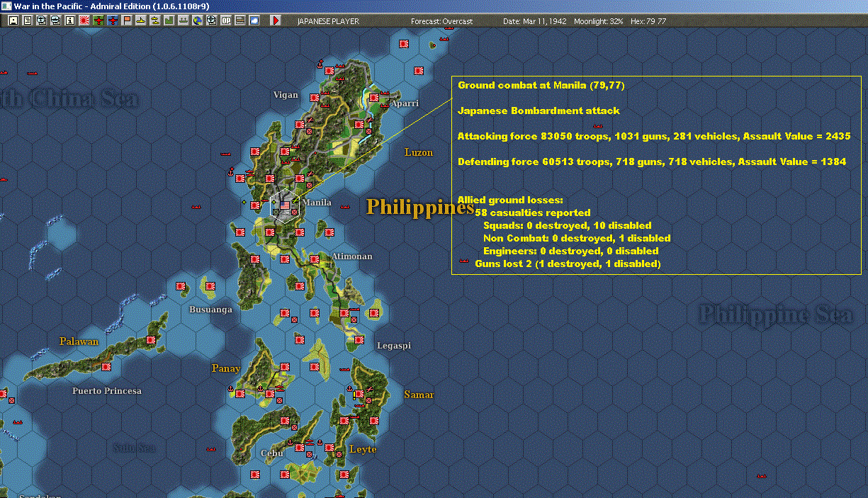Open the document list report icon
The image size is (868, 498).
tap(28, 21)
